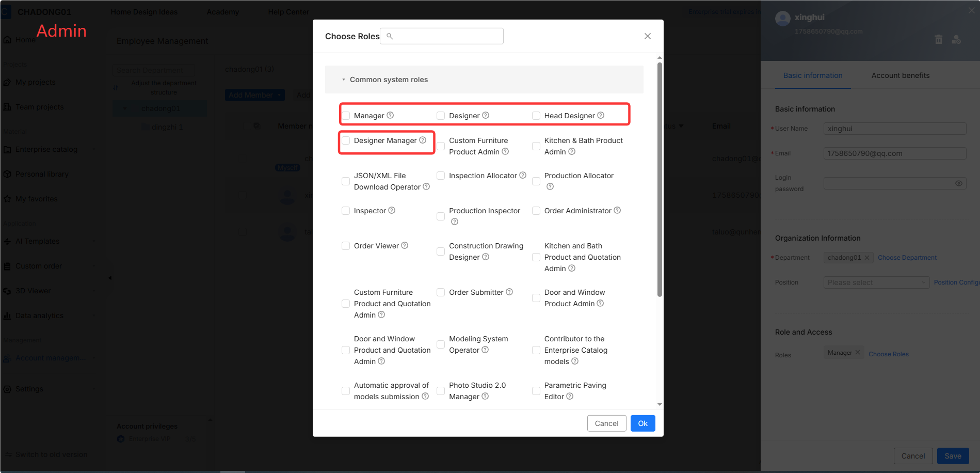Click the help icon next to Inspector

(392, 210)
